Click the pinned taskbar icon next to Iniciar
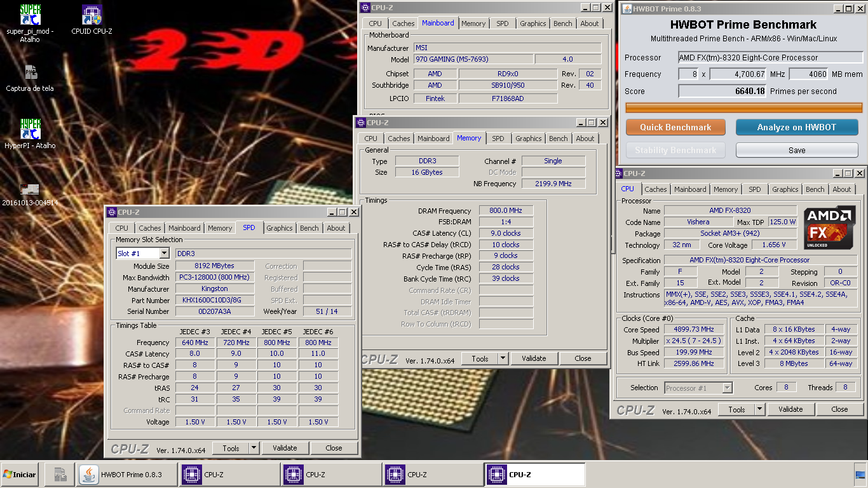 pos(60,475)
